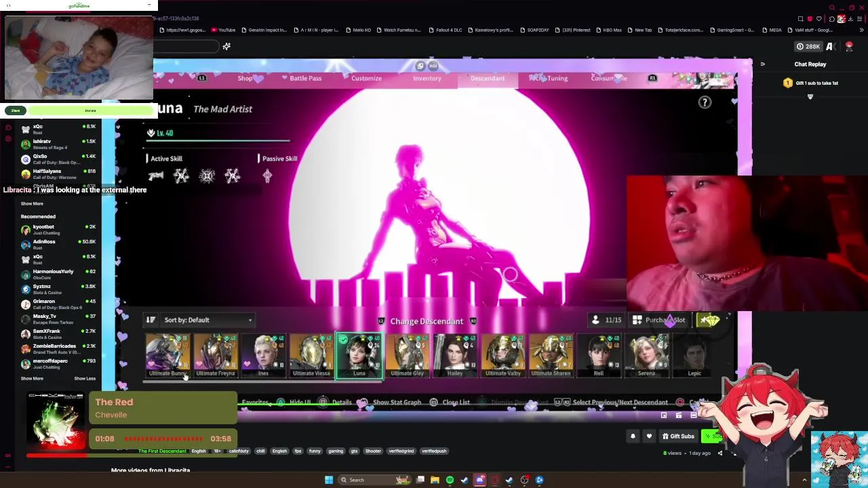
Task: Open ZombieBarricades recommended channel
Action: tap(59, 348)
